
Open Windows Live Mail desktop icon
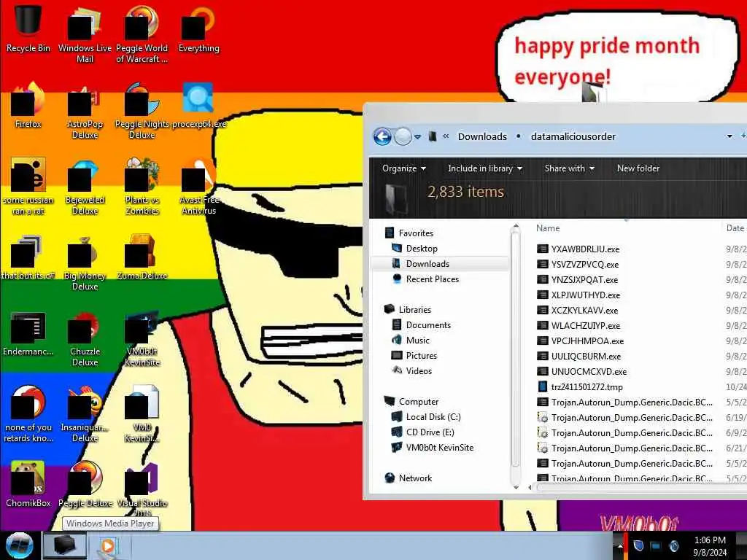point(85,34)
